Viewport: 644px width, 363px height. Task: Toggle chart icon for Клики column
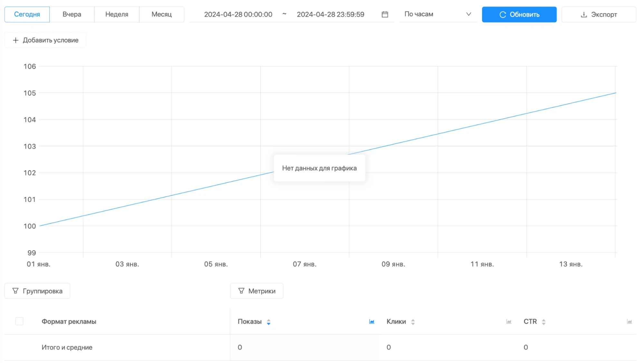tap(509, 321)
